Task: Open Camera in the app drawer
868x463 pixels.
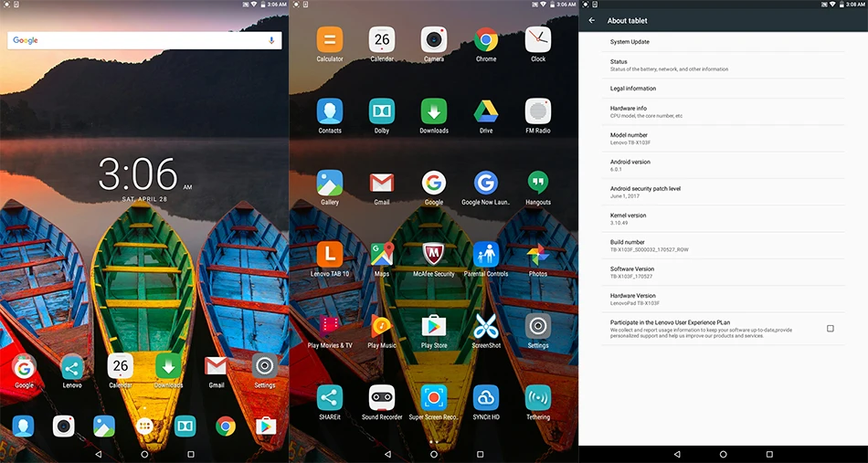Action: 433,40
